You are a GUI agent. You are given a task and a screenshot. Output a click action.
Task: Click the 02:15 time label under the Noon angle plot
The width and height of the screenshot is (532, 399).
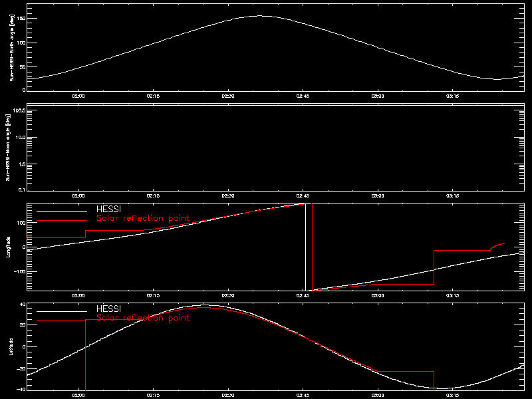153,196
